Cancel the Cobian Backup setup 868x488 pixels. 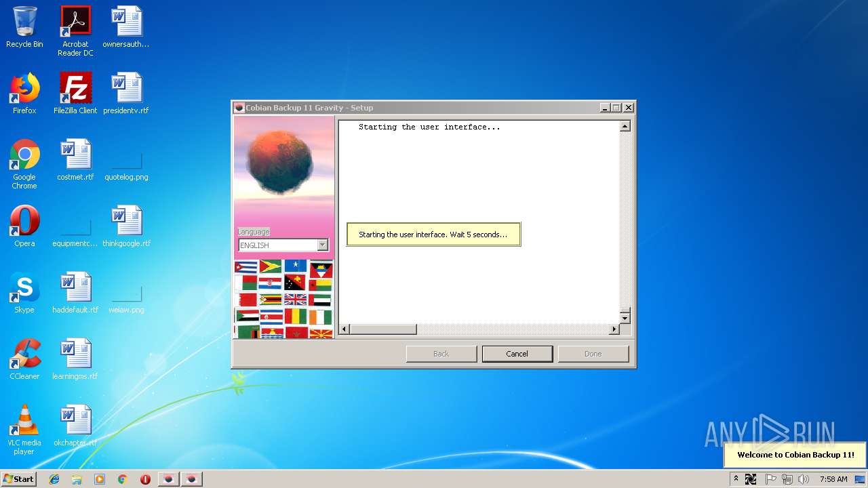point(517,354)
